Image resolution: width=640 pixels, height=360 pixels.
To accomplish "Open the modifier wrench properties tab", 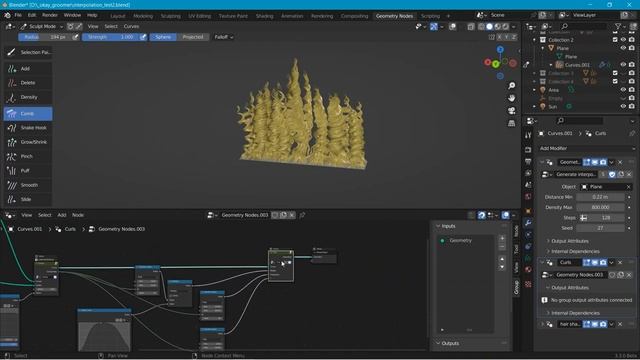I will click(528, 223).
